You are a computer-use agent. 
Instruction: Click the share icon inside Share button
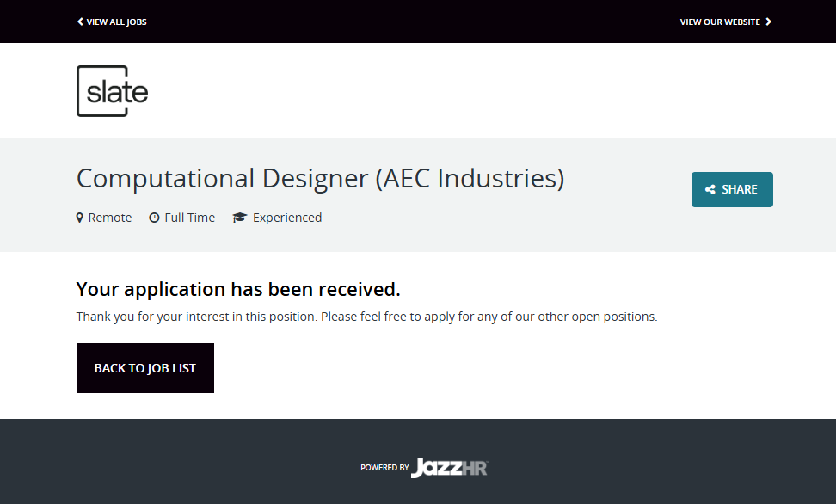click(x=710, y=190)
